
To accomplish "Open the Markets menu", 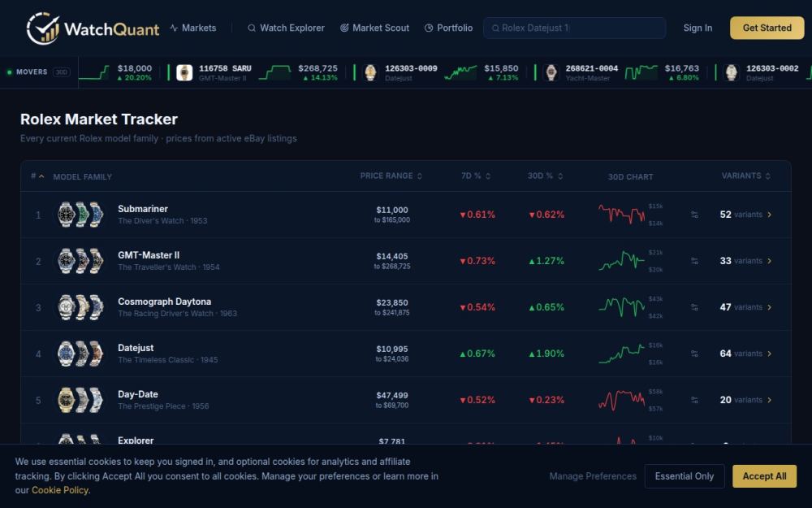I will [x=193, y=28].
